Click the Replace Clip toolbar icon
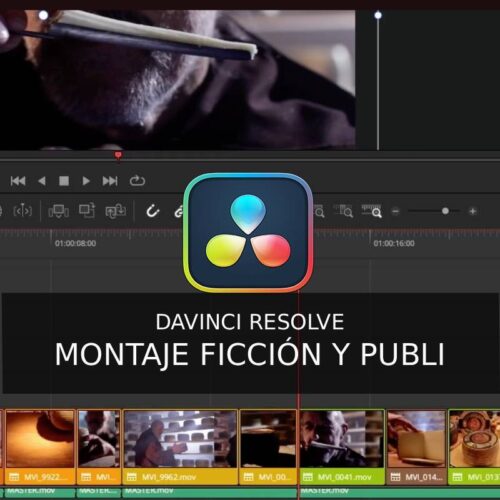Screen dimensions: 500x500 coord(116,211)
